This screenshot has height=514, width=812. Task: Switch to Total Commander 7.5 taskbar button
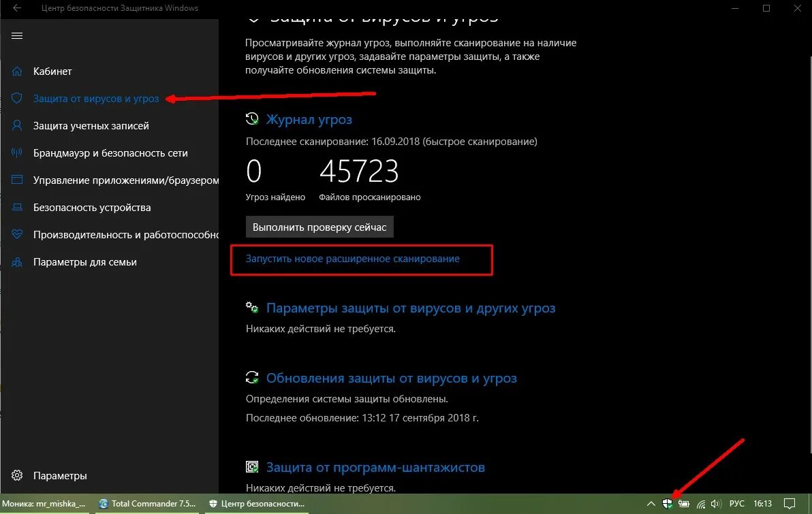[x=148, y=504]
